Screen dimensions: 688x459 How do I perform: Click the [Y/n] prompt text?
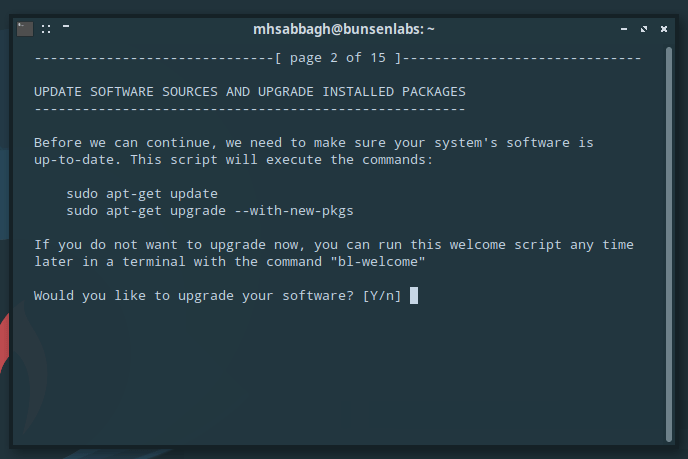(x=382, y=296)
